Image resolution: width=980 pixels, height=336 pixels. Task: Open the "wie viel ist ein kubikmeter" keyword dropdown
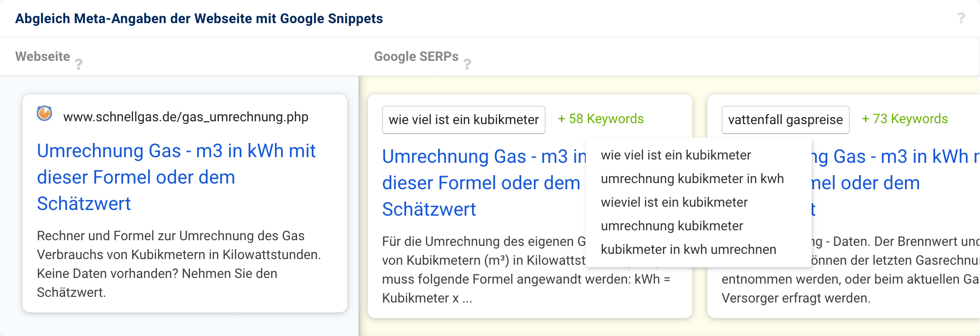463,120
